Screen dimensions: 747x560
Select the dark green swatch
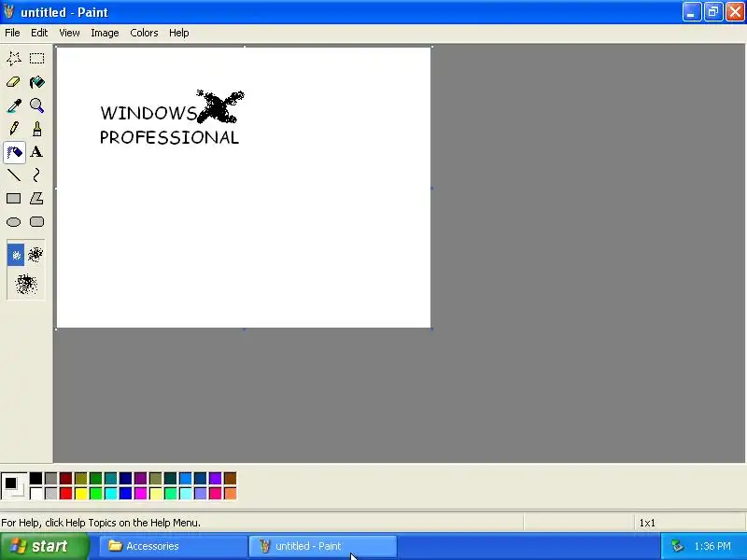[x=96, y=478]
